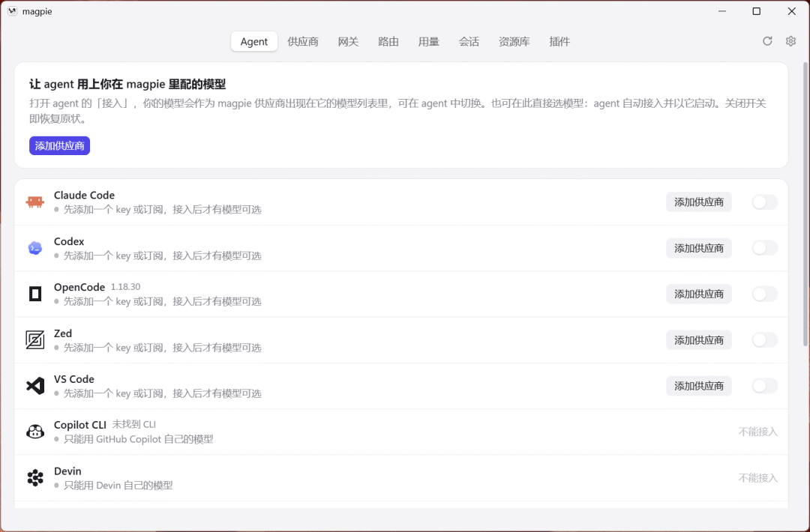This screenshot has height=532, width=810.
Task: Click 不能接入 in the Devin row
Action: (x=757, y=478)
